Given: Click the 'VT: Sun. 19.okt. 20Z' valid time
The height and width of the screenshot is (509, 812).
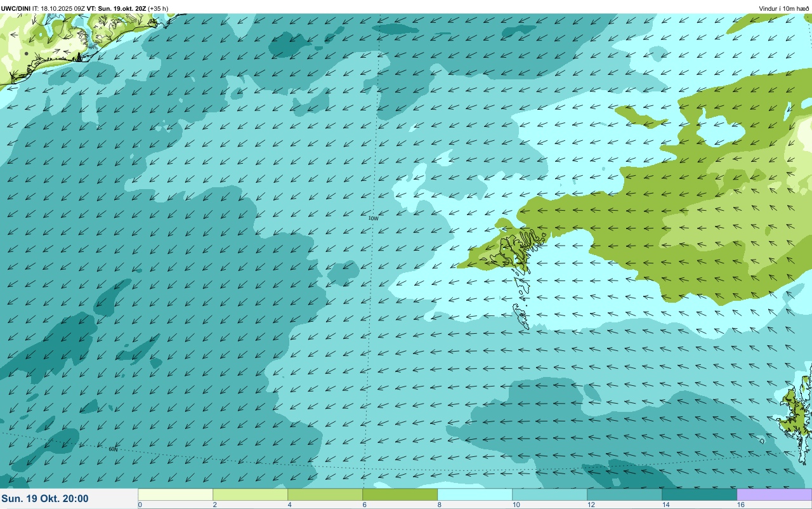Looking at the screenshot, I should point(117,8).
